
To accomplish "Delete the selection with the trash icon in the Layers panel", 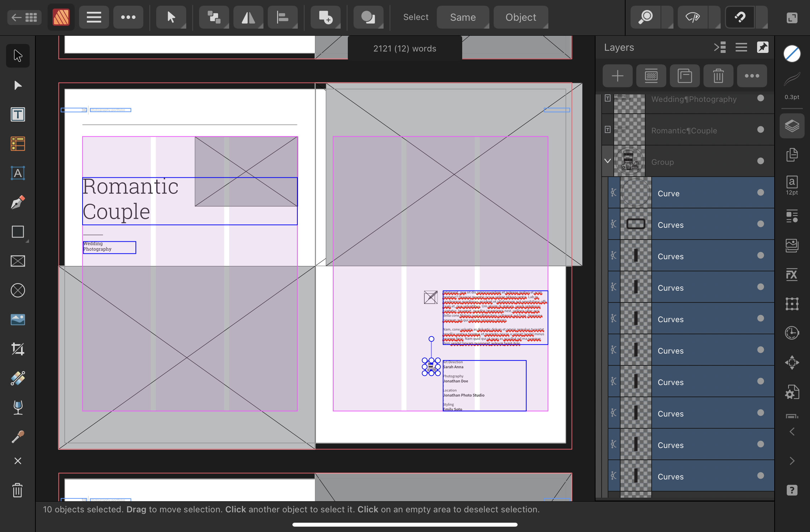I will (718, 76).
